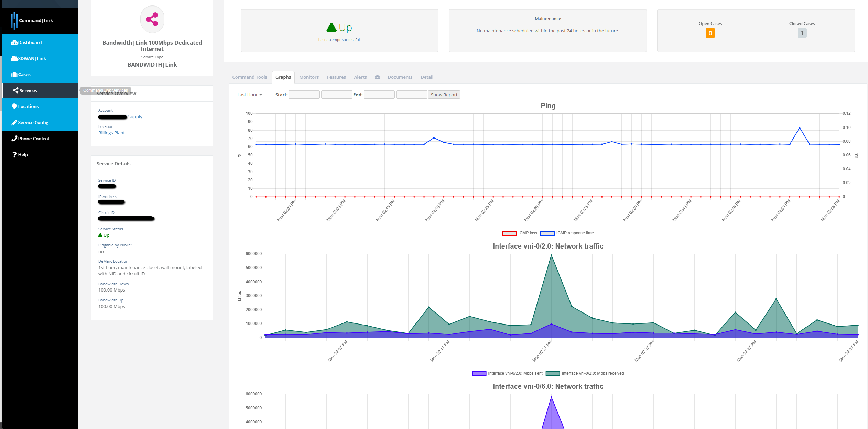
Task: Click the Service Status green triangle icon
Action: click(100, 235)
